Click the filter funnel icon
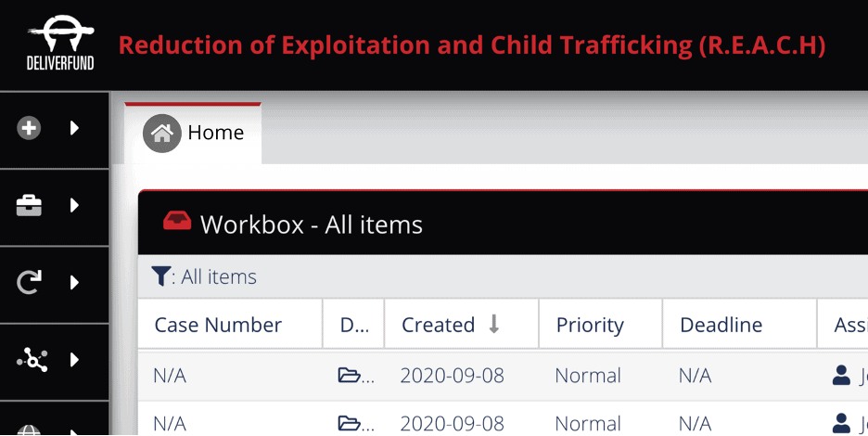Viewport: 868px width, 436px height. click(160, 276)
